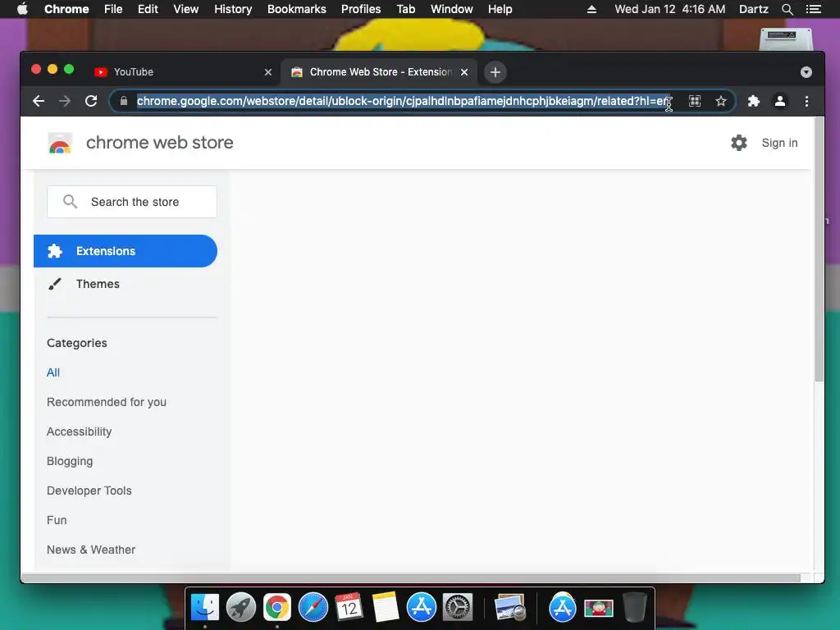Open the Developer Tools category
This screenshot has width=840, height=630.
click(x=89, y=491)
